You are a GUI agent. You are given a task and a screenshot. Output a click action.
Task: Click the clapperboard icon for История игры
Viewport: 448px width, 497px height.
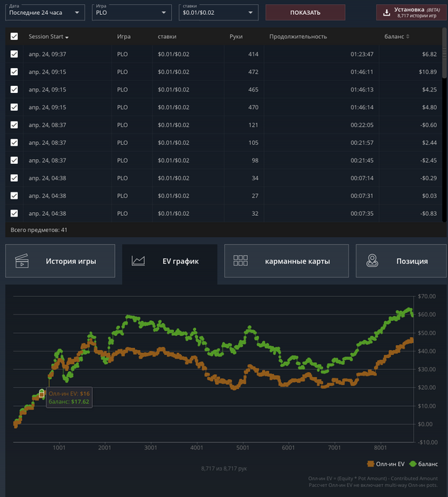22,261
